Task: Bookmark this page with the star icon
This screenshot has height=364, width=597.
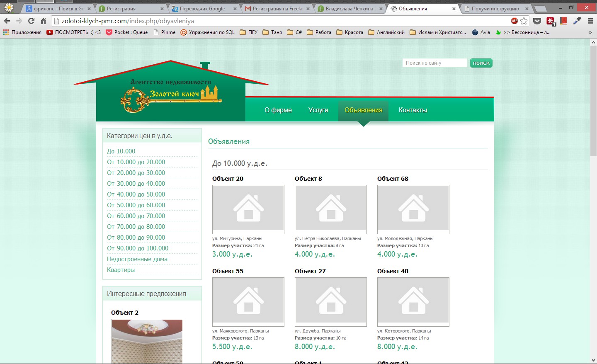Action: point(524,21)
